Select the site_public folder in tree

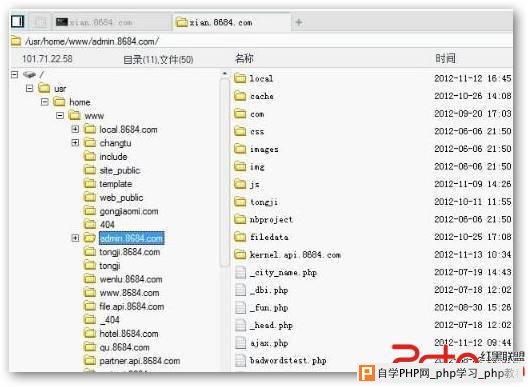120,170
